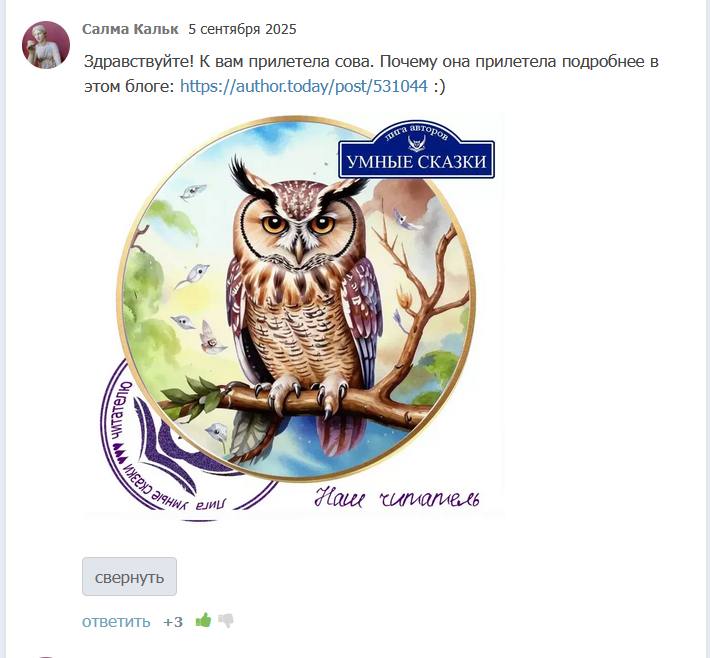This screenshot has height=658, width=710.
Task: Click the smiley ':)' after the link
Action: (439, 86)
